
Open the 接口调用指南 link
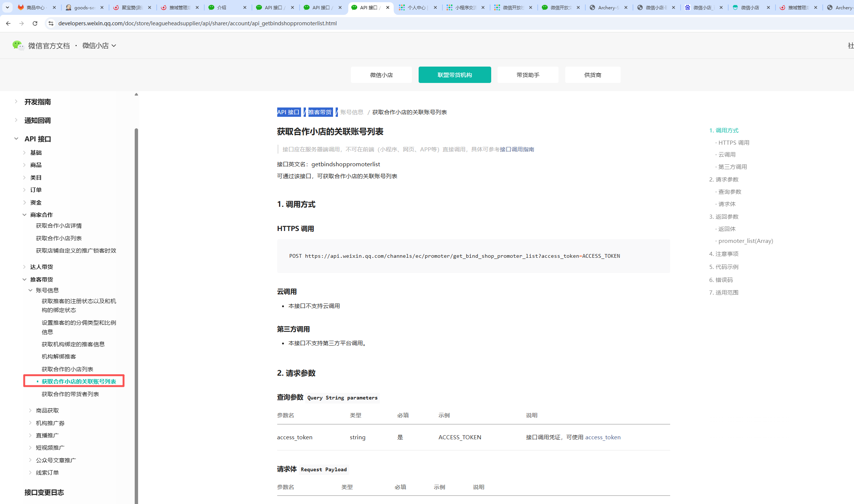pyautogui.click(x=517, y=150)
